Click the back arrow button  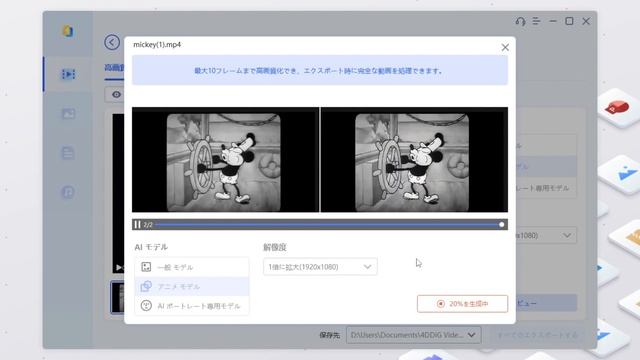coord(112,42)
